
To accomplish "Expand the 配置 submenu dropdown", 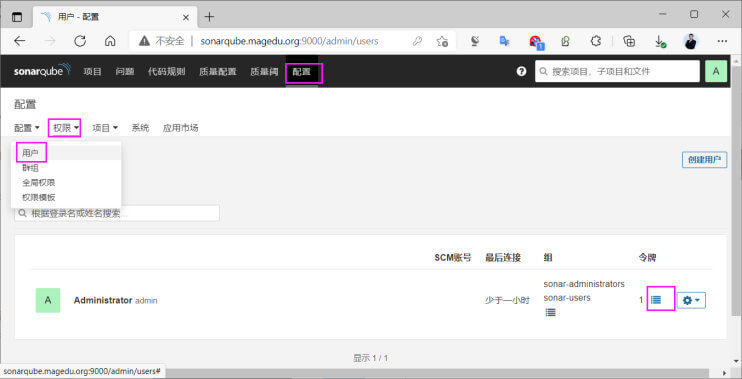I will point(27,128).
